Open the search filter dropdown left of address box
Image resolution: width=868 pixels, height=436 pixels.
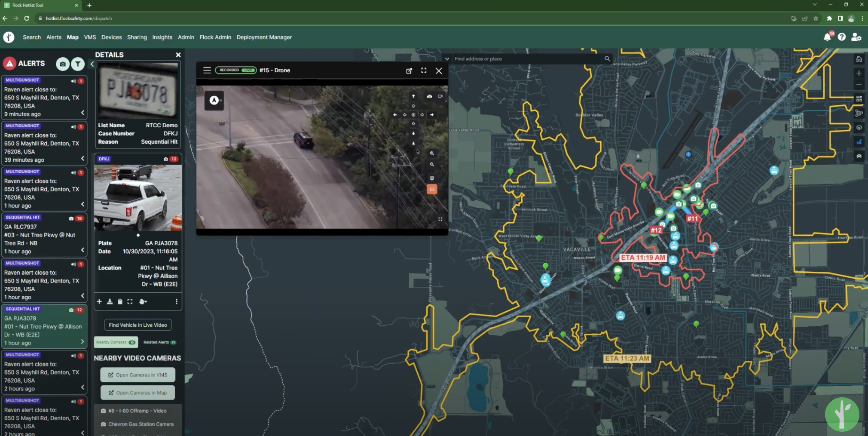[x=447, y=59]
